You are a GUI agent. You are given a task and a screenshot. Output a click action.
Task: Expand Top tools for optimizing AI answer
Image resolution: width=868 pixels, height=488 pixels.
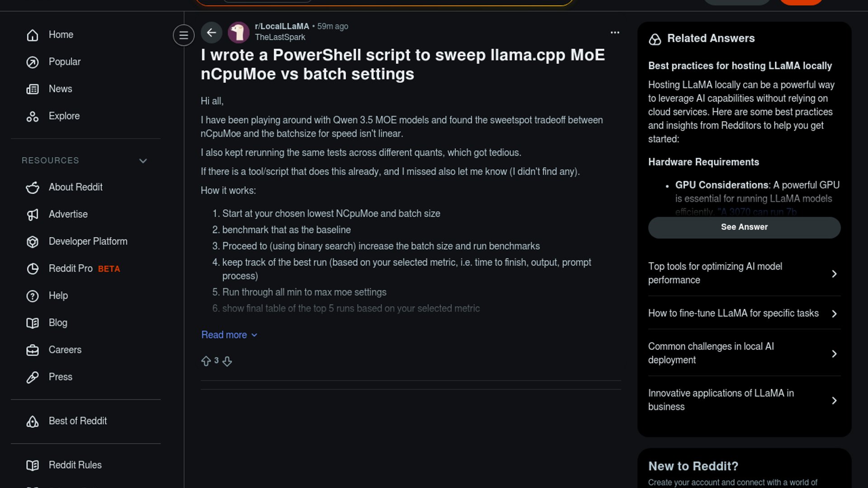(x=834, y=274)
